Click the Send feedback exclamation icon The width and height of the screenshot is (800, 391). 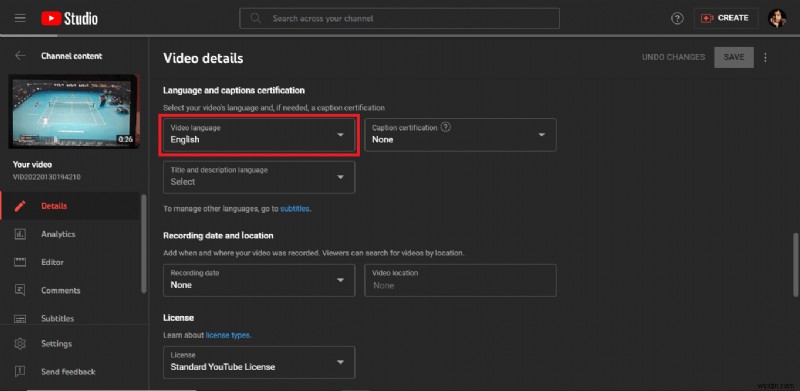click(x=20, y=372)
